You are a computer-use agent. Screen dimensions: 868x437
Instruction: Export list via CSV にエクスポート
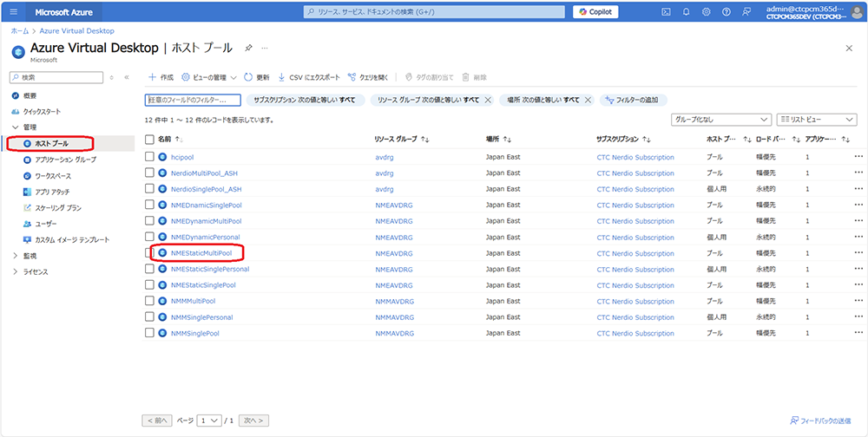pyautogui.click(x=309, y=77)
